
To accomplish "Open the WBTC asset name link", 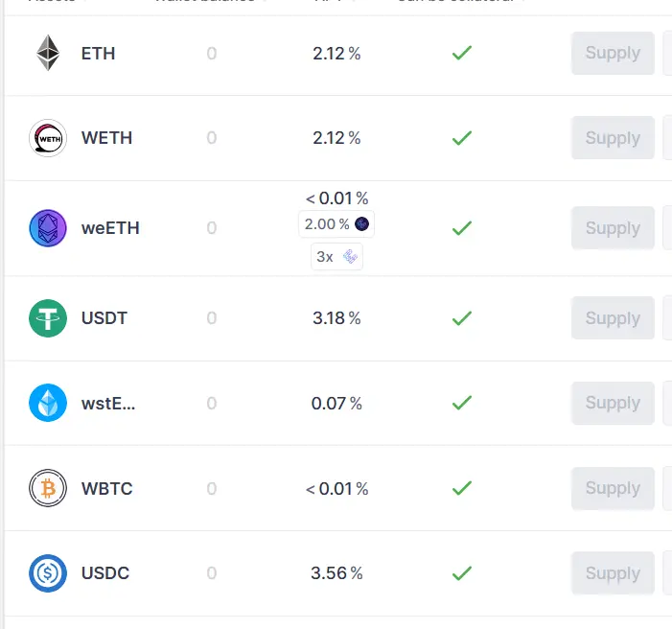I will [x=107, y=488].
